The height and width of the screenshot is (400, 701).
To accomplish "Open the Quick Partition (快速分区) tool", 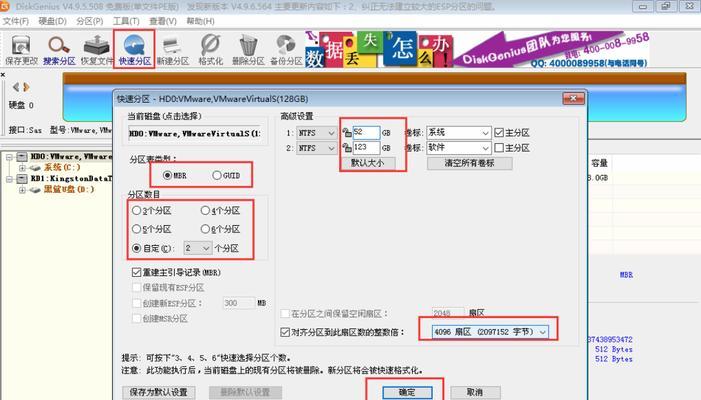I will click(x=134, y=50).
